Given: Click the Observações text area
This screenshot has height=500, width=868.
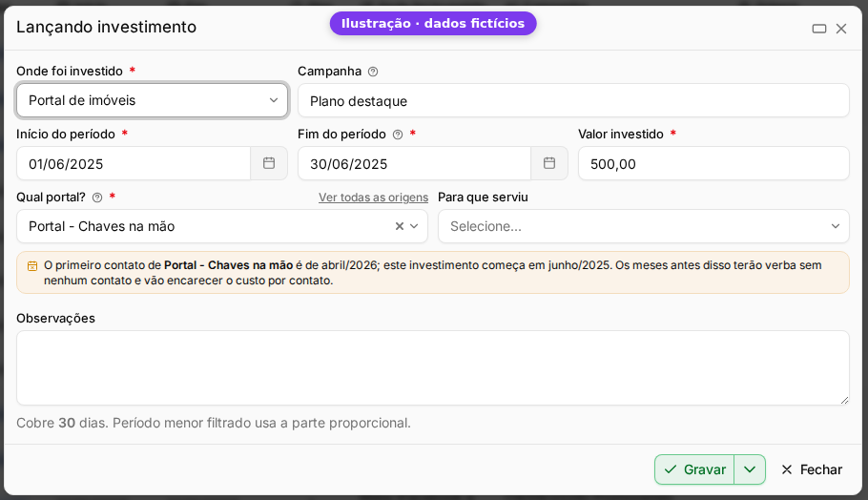Looking at the screenshot, I should coord(433,367).
